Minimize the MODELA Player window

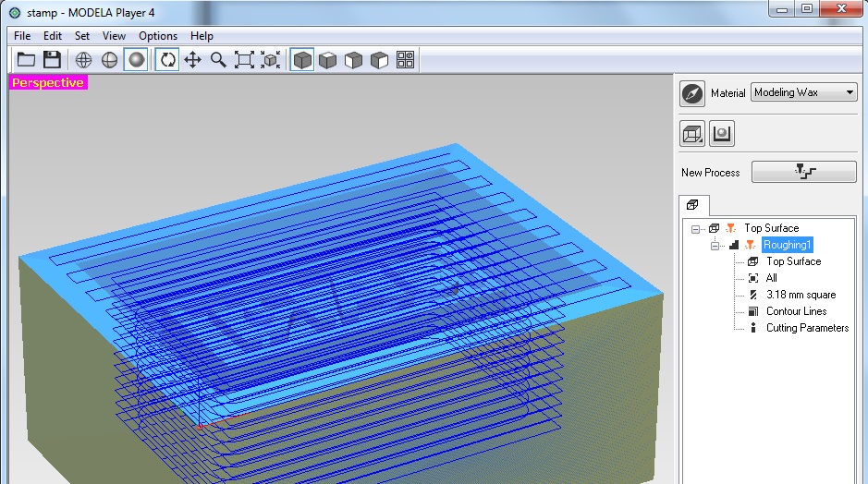click(782, 9)
